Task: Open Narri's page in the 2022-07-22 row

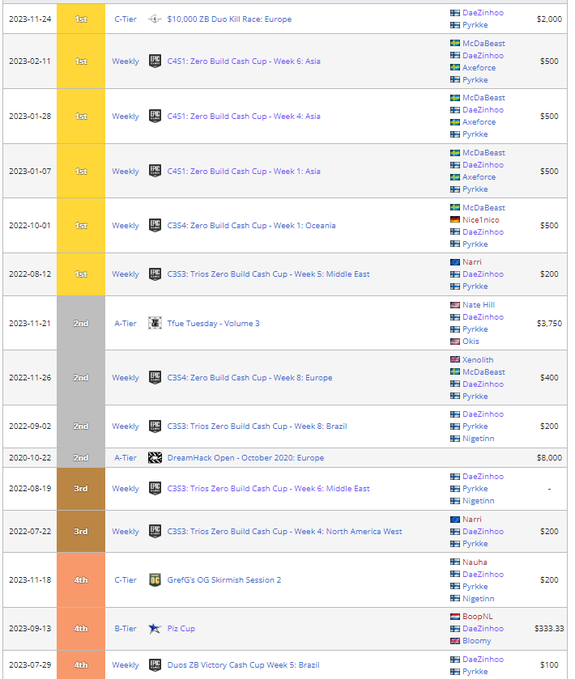Action: pos(472,519)
